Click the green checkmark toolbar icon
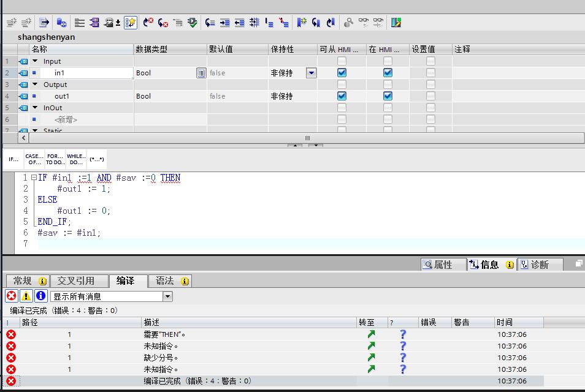Viewport: 585px width, 392px height. [x=193, y=23]
